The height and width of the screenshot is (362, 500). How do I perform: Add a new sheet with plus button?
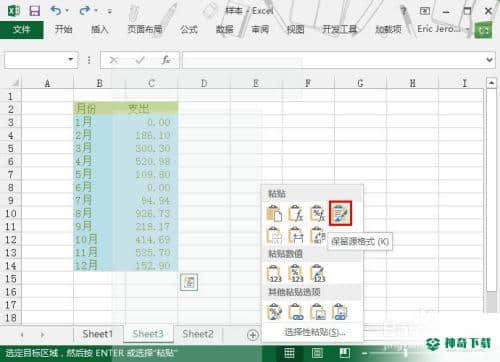tap(253, 335)
